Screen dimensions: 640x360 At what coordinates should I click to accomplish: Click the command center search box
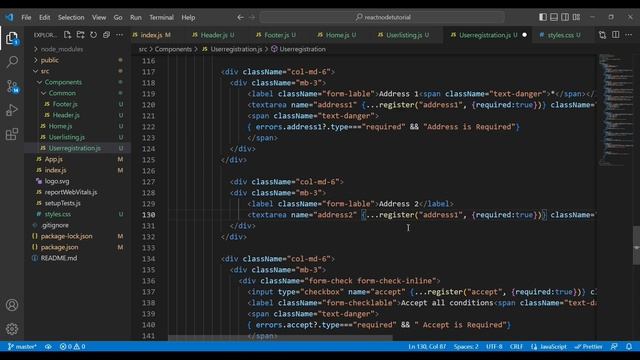click(382, 17)
